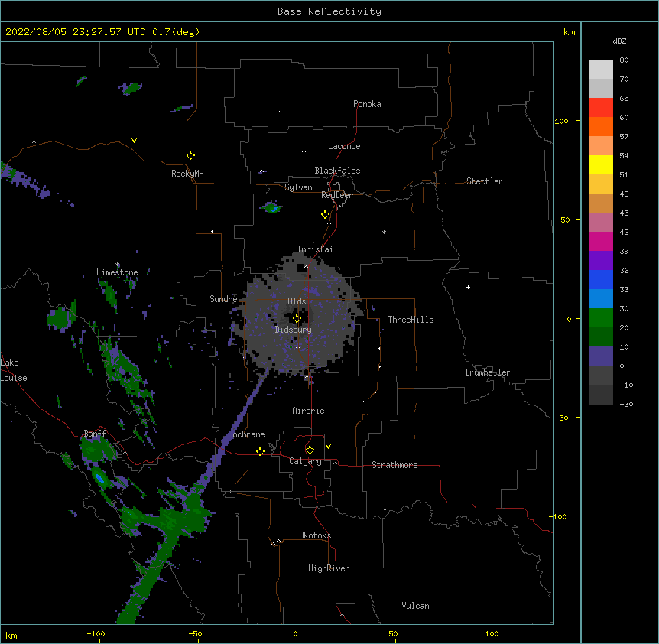This screenshot has height=644, width=659.
Task: Click the white plus marker east of Drumheller boundary
Action: (468, 287)
